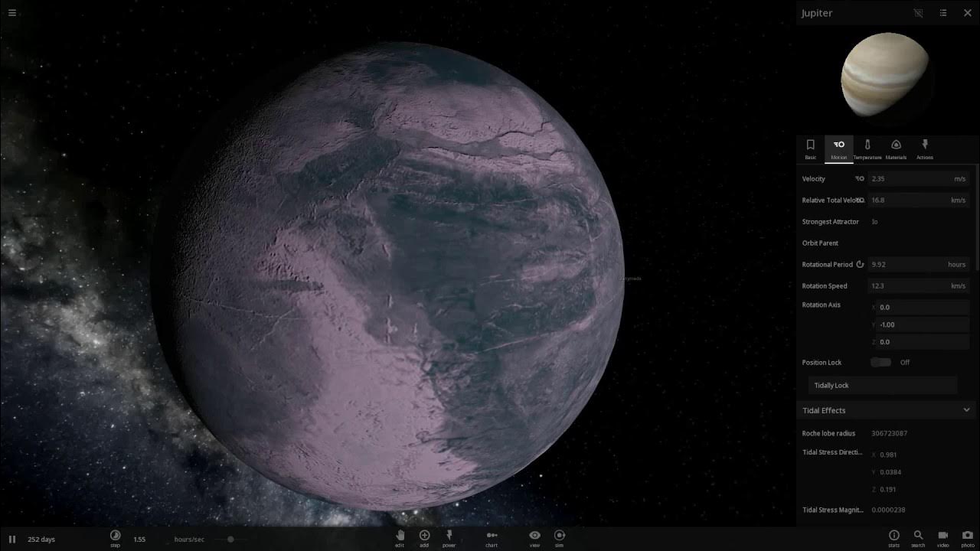
Task: Open the Rotational Period hours unit dropdown
Action: point(956,264)
